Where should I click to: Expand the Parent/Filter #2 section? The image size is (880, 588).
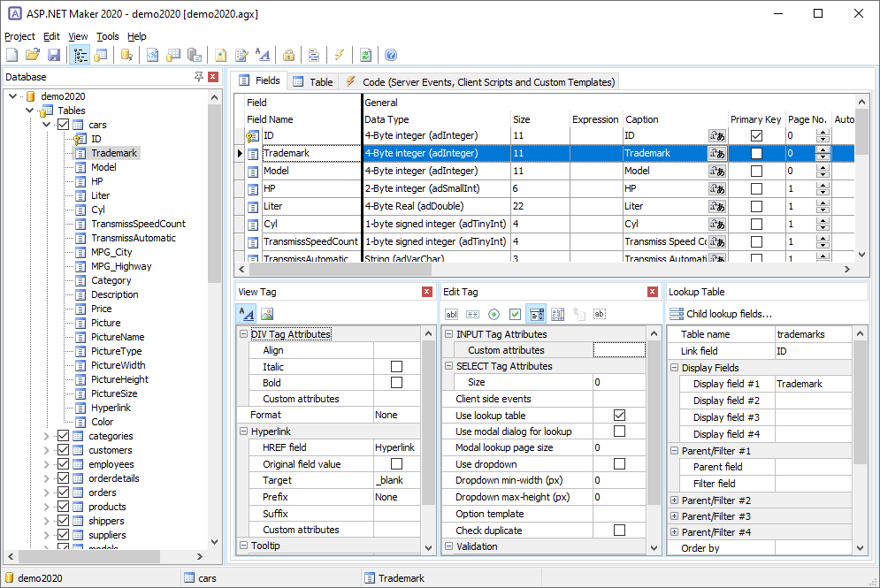[x=674, y=500]
